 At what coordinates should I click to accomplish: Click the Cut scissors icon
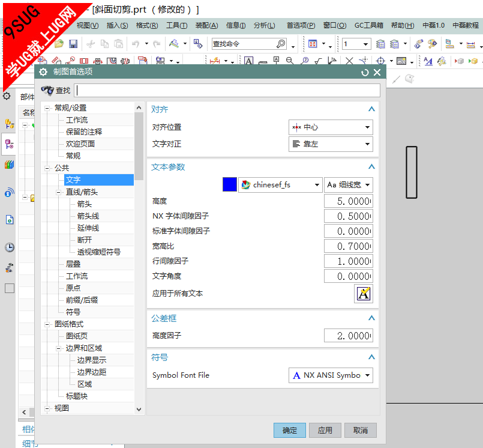click(x=91, y=44)
